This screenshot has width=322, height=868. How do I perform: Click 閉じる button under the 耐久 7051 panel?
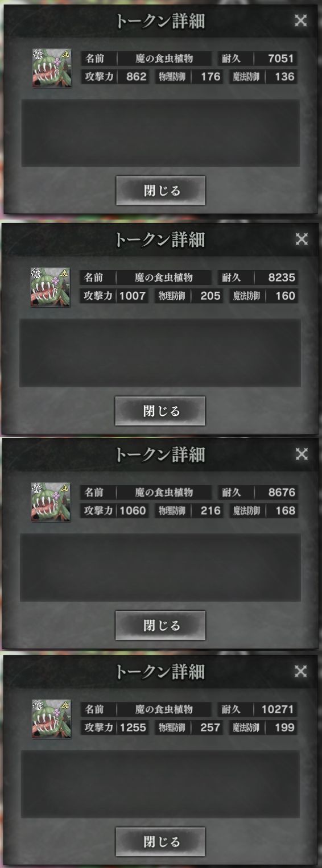tap(161, 191)
